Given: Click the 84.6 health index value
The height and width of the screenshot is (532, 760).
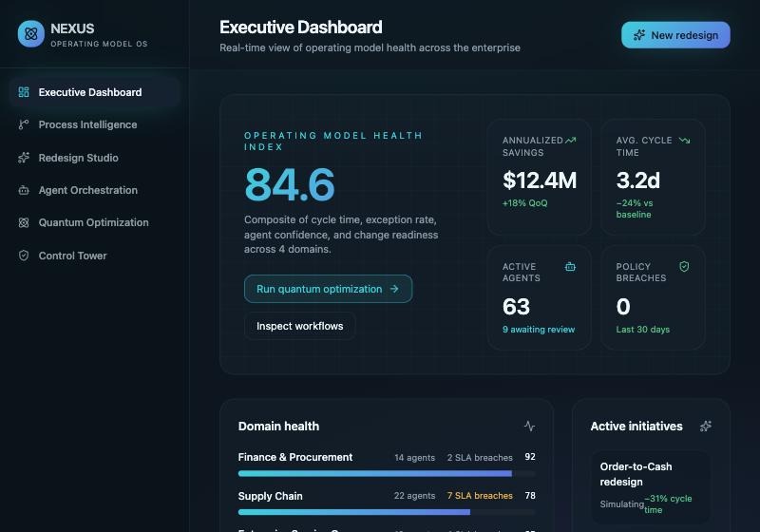Looking at the screenshot, I should click(x=290, y=184).
